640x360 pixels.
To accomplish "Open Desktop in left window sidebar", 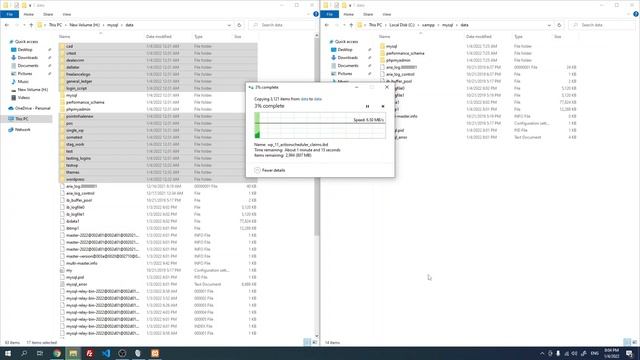I will coord(25,49).
